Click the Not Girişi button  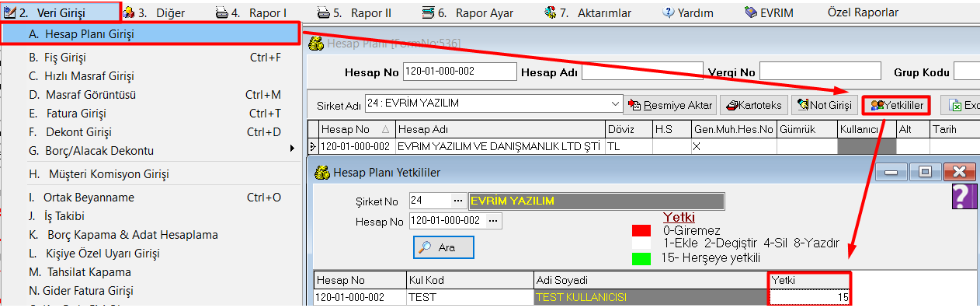[x=825, y=105]
